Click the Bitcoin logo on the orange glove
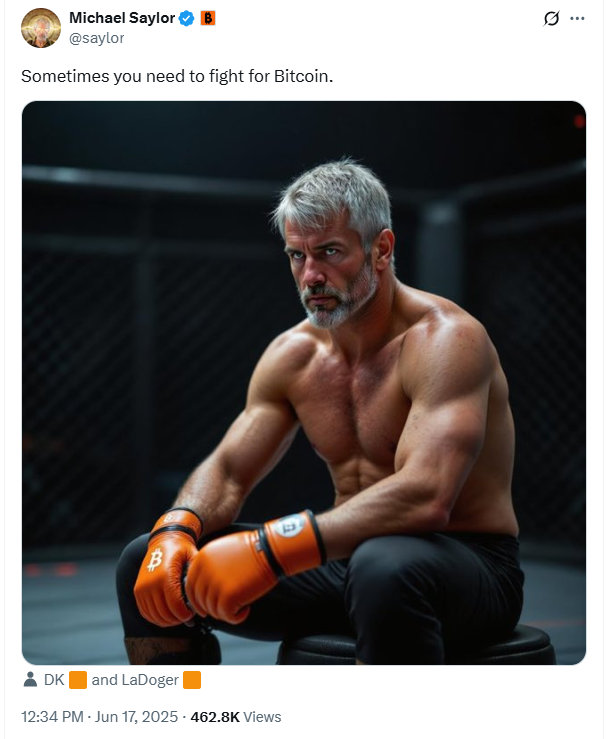This screenshot has height=739, width=606. tap(155, 559)
